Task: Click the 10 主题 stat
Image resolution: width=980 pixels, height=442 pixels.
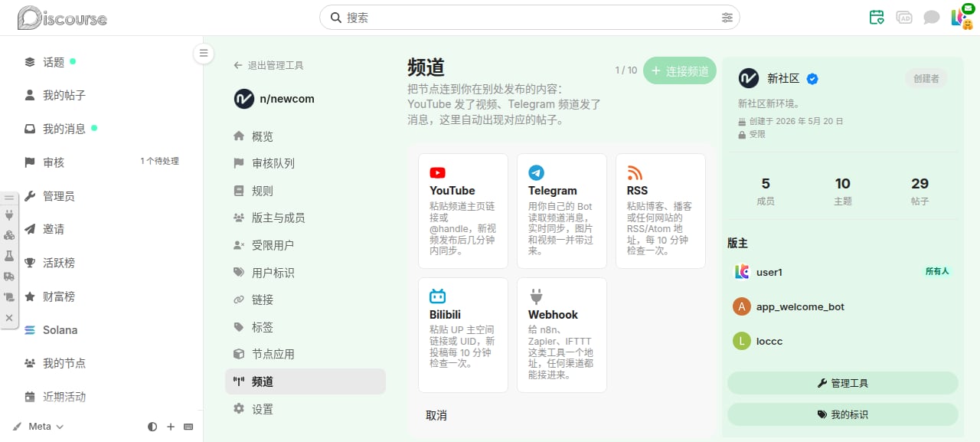Action: (x=842, y=191)
